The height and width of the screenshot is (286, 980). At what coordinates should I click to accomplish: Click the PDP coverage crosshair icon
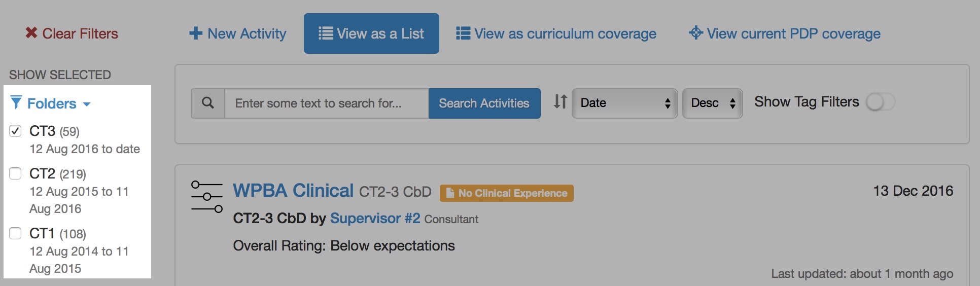[x=696, y=33]
